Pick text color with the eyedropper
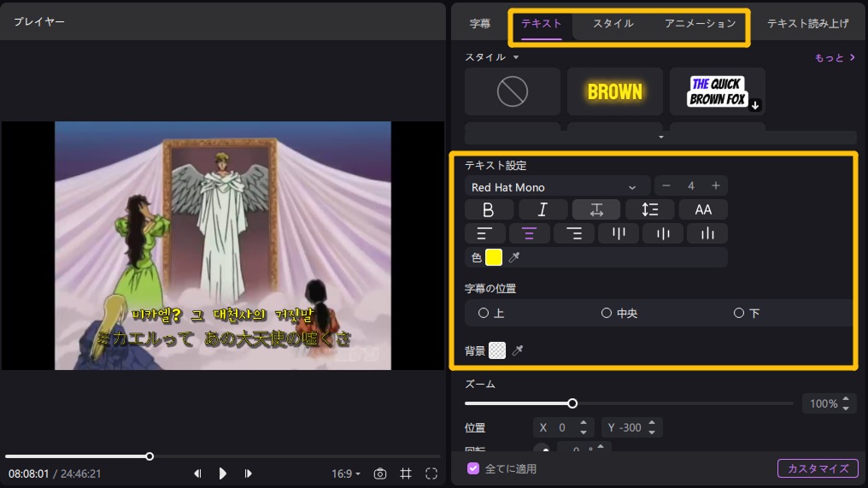 pyautogui.click(x=514, y=257)
